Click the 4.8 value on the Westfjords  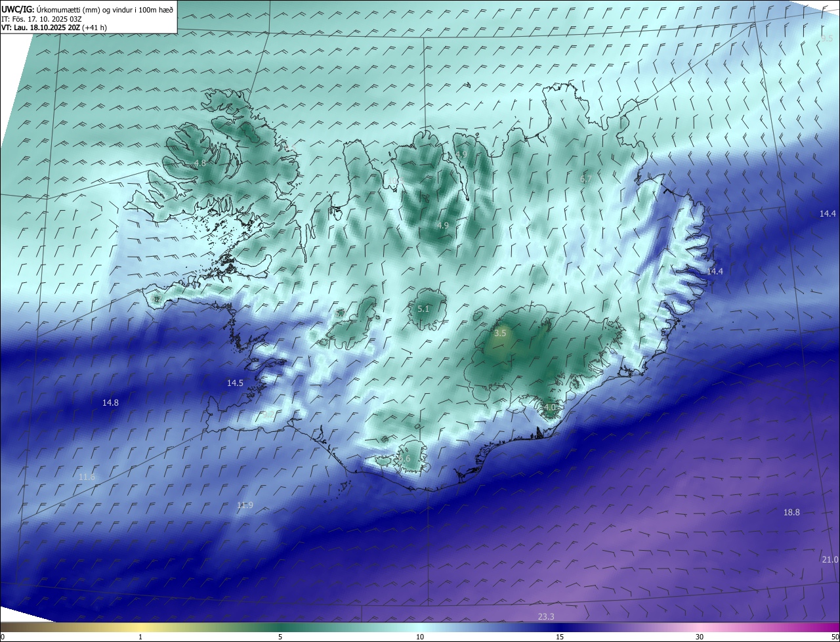click(x=200, y=163)
